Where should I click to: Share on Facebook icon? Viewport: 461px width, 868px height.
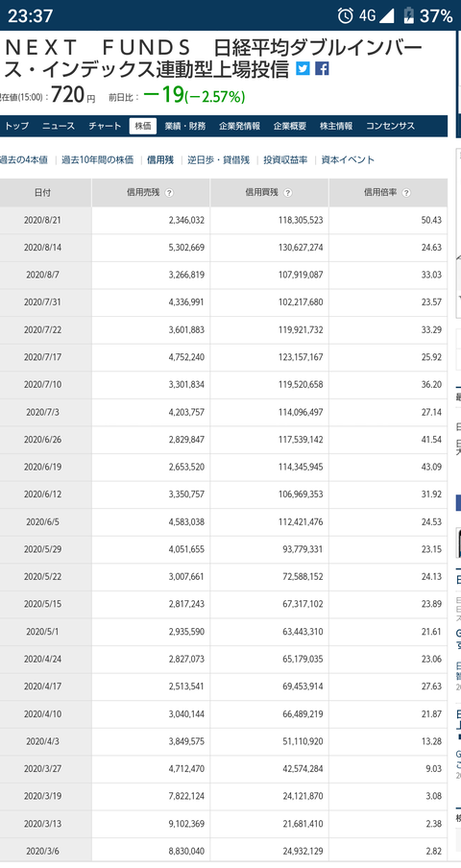(322, 68)
